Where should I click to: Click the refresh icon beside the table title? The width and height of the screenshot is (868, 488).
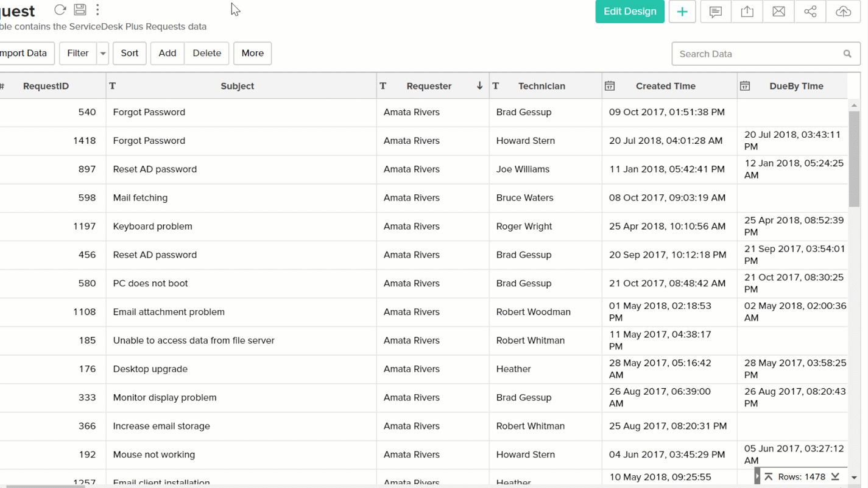click(x=60, y=10)
